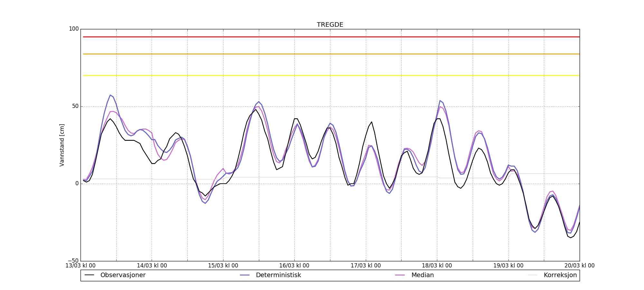Select the Observasjoner legend label
644x290 pixels.
(123, 275)
